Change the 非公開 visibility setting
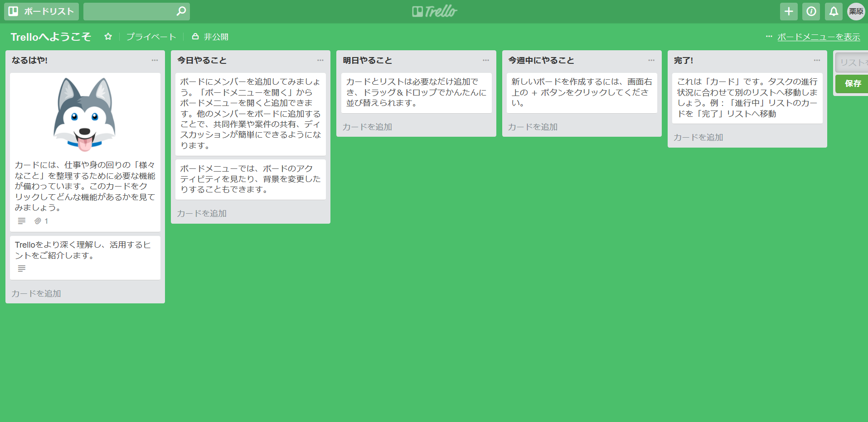Viewport: 868px width, 422px height. click(210, 37)
